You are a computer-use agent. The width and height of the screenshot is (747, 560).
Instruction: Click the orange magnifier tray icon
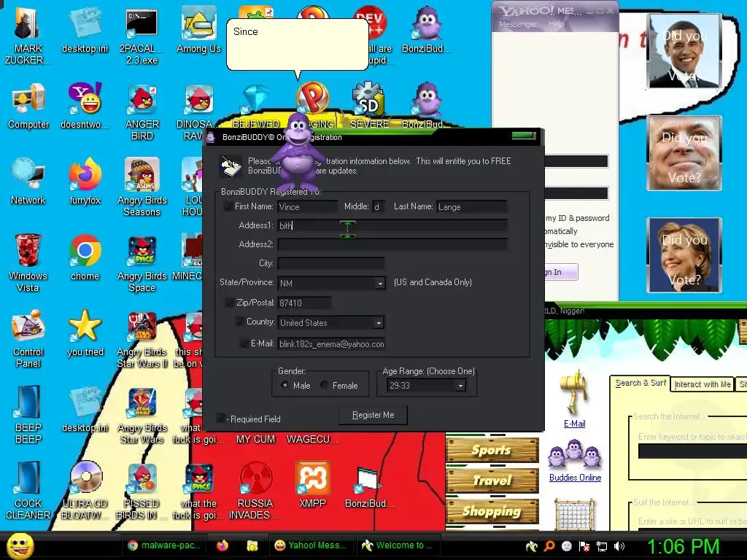pos(549,546)
